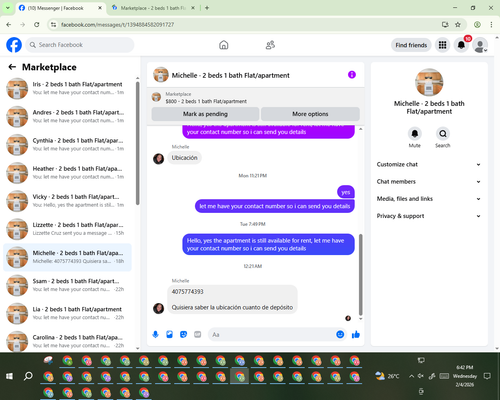Expand Chat members section

[x=429, y=182]
